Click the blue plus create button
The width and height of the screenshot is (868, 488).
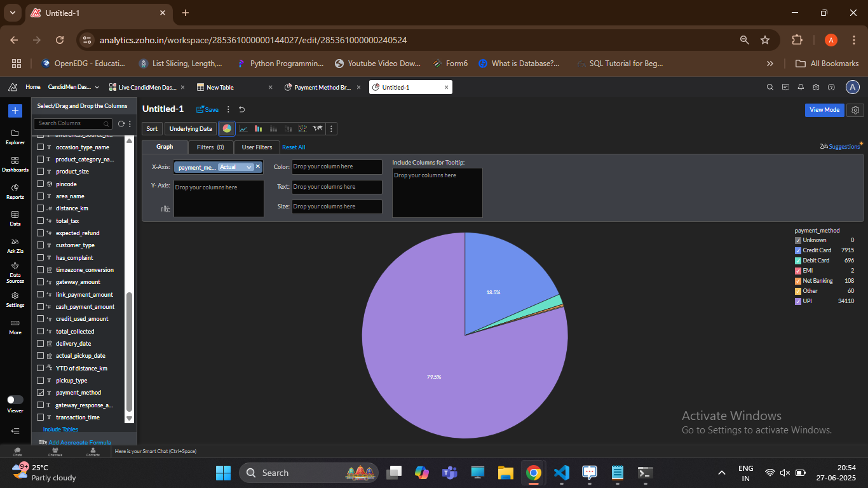coord(15,111)
